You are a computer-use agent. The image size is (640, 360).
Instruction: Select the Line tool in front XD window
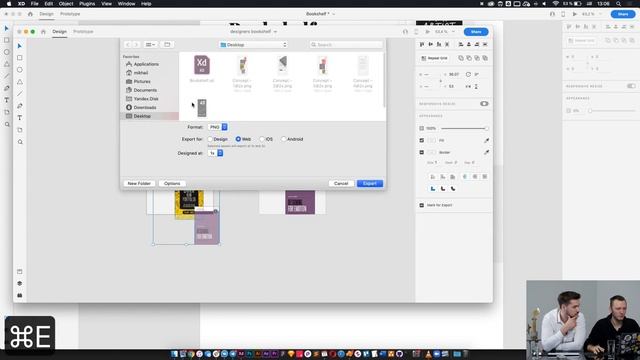coord(20,94)
